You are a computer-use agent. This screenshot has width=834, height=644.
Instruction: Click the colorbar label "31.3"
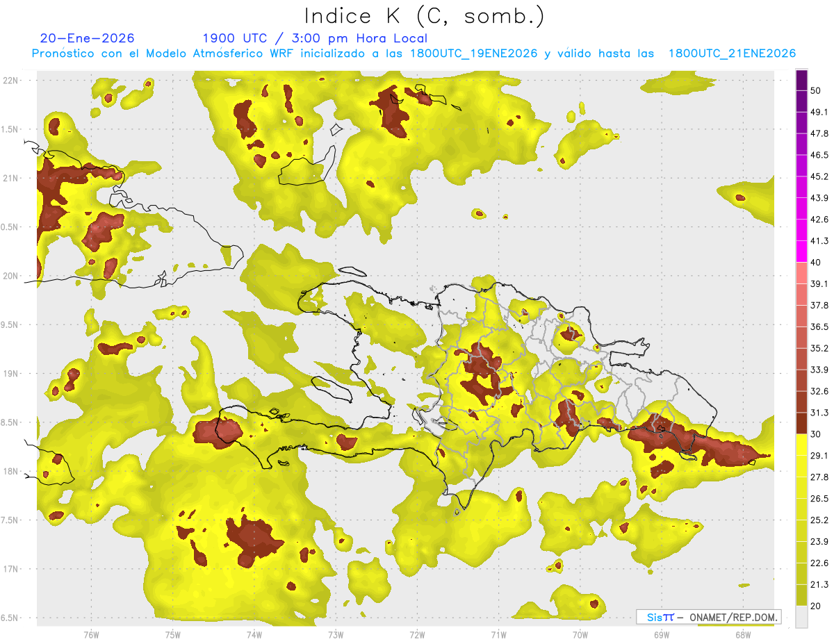click(819, 413)
